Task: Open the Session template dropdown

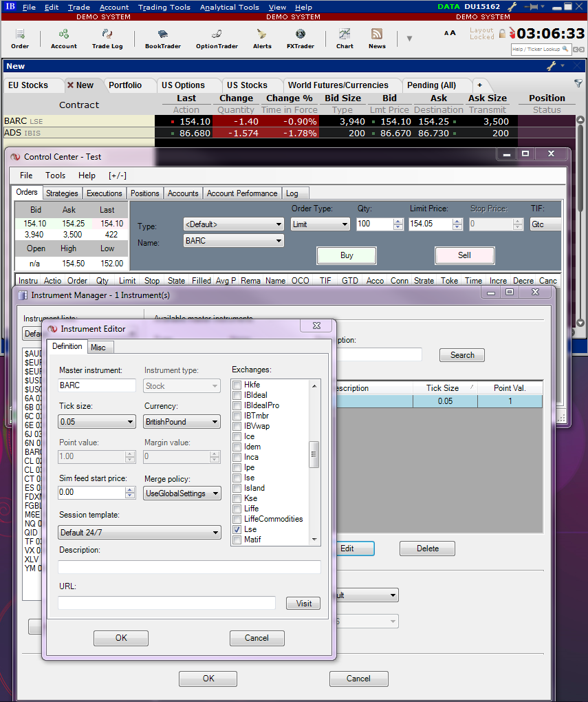Action: [139, 532]
